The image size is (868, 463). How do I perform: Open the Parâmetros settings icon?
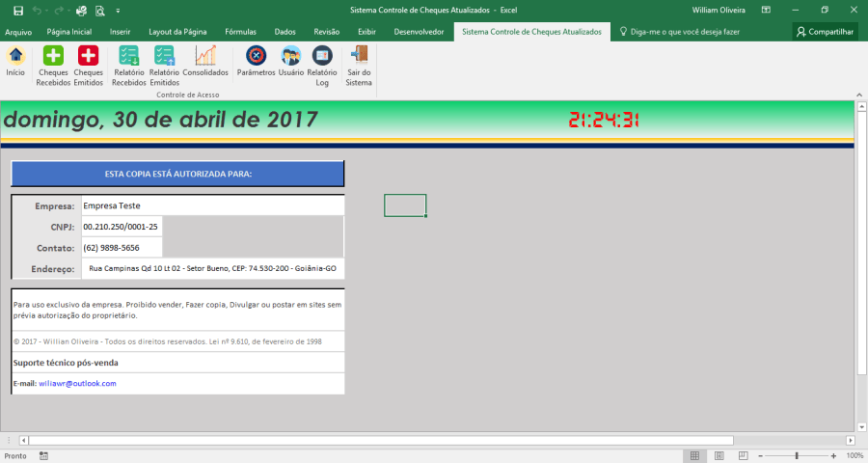tap(256, 55)
